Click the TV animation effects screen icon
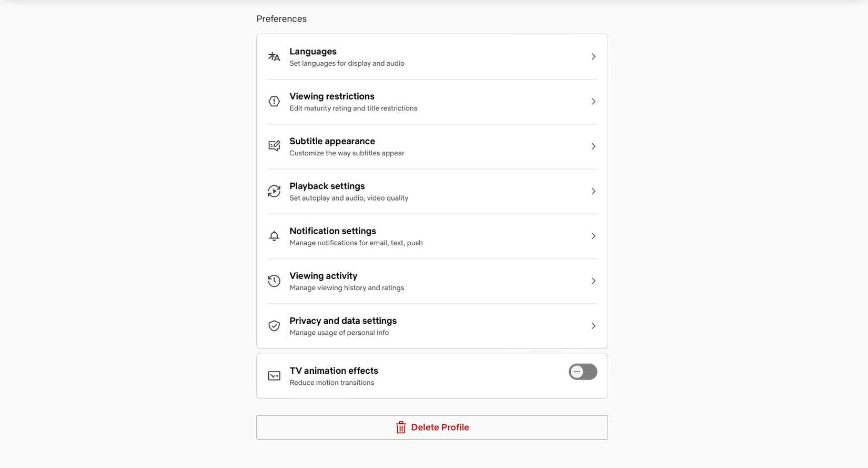The image size is (868, 468). [274, 375]
